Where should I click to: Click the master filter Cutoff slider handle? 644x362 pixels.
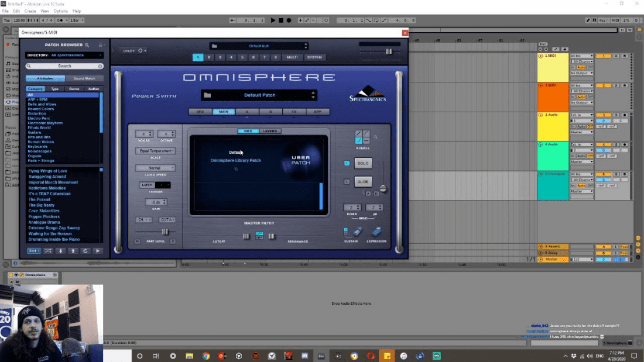[x=246, y=236]
